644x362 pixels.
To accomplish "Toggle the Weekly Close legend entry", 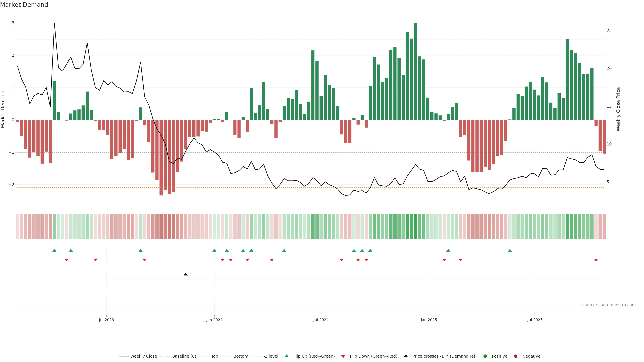I will coord(144,356).
